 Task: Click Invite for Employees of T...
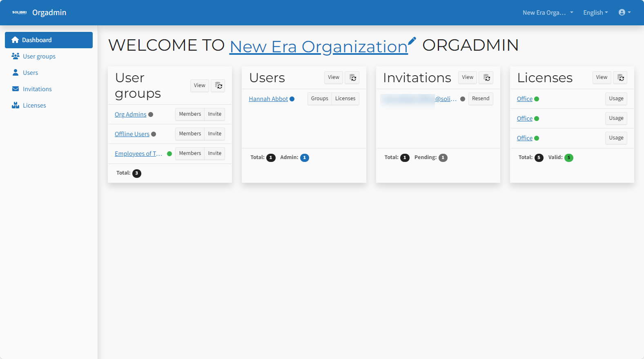pos(215,153)
